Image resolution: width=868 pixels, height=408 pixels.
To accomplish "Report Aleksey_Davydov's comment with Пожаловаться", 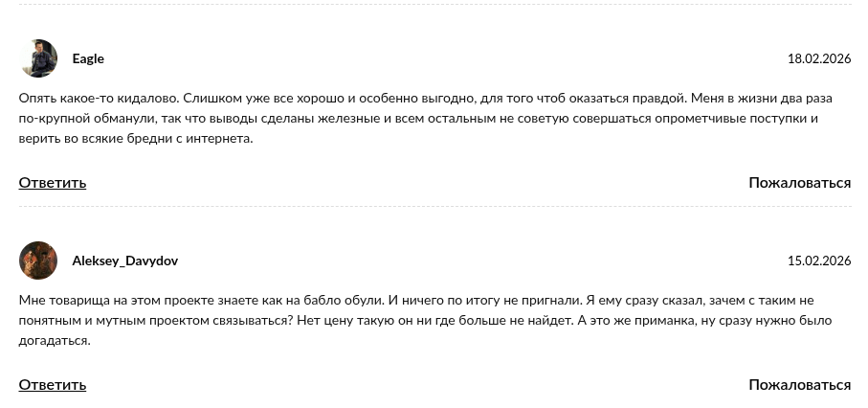I will (799, 384).
